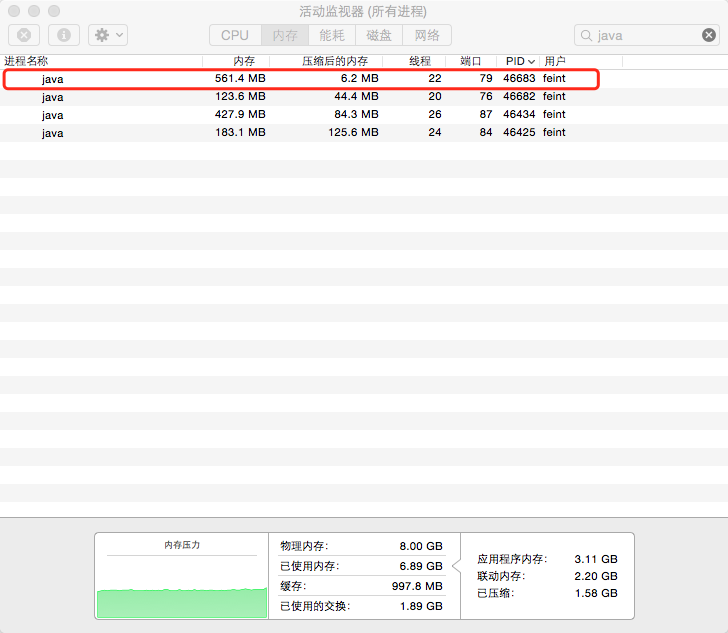
Task: Click the user feint in PID 46434 row
Action: pos(554,115)
